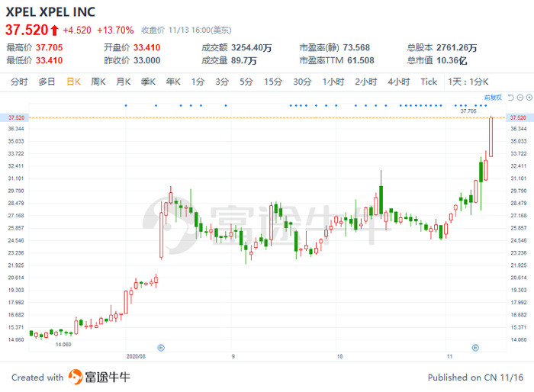Zoom in the chart with the plus icon
This screenshot has width=534, height=392.
(529, 98)
